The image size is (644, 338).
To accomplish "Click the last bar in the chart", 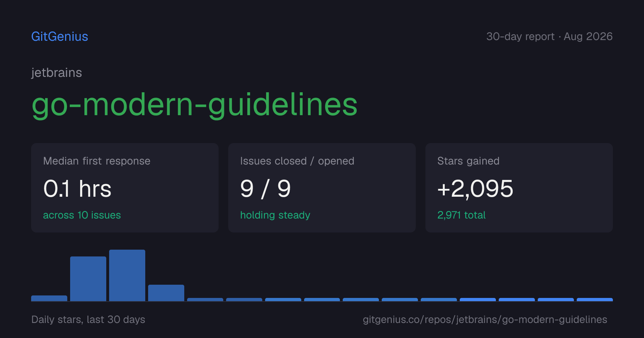I will coord(595,299).
